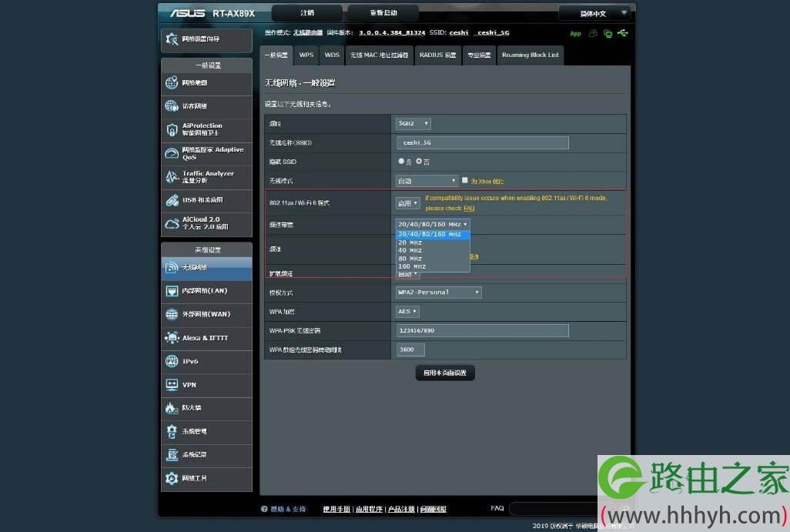Screen dimensions: 790x532
Task: Click the 注销 logout button
Action: [x=307, y=13]
